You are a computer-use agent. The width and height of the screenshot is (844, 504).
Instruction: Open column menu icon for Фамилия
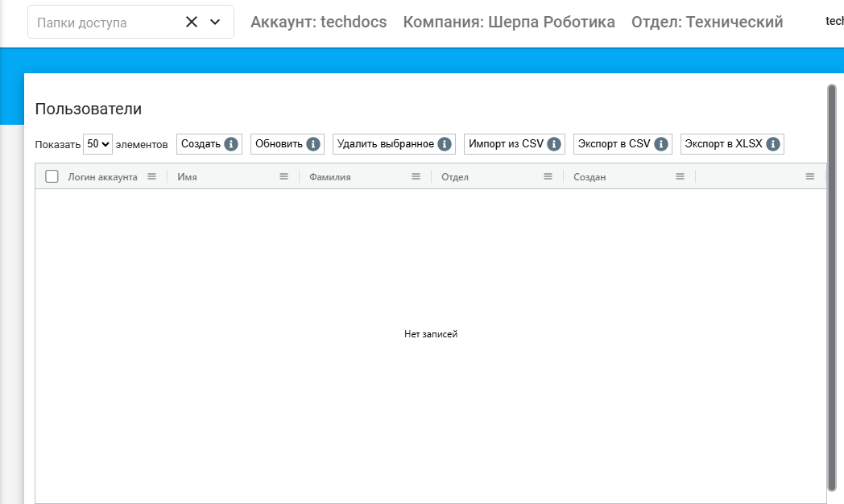pos(416,176)
